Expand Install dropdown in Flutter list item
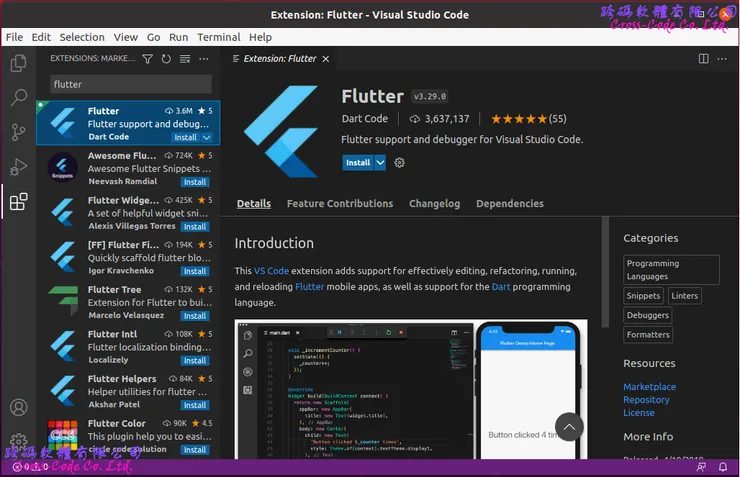 (x=207, y=137)
